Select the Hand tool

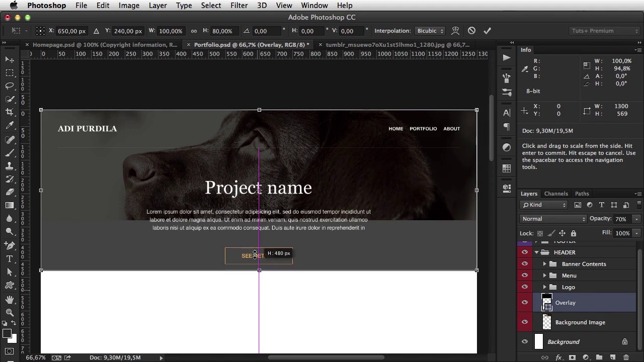click(10, 299)
